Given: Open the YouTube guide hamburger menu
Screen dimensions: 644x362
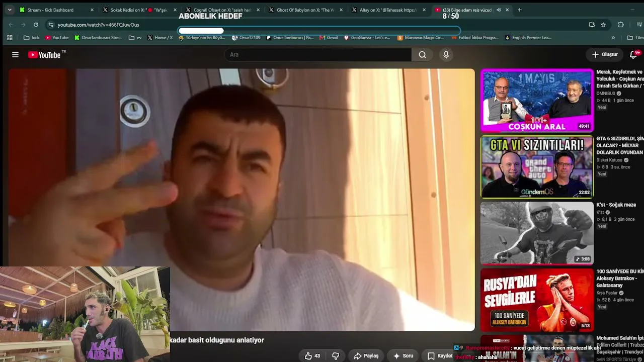Looking at the screenshot, I should [15, 55].
